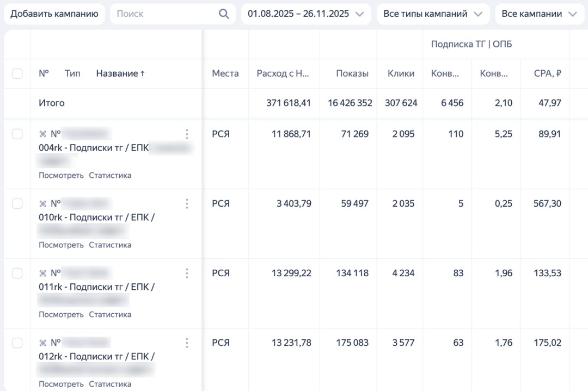Open three-dot menu for campaign 012rk
The height and width of the screenshot is (391, 588).
click(x=187, y=343)
